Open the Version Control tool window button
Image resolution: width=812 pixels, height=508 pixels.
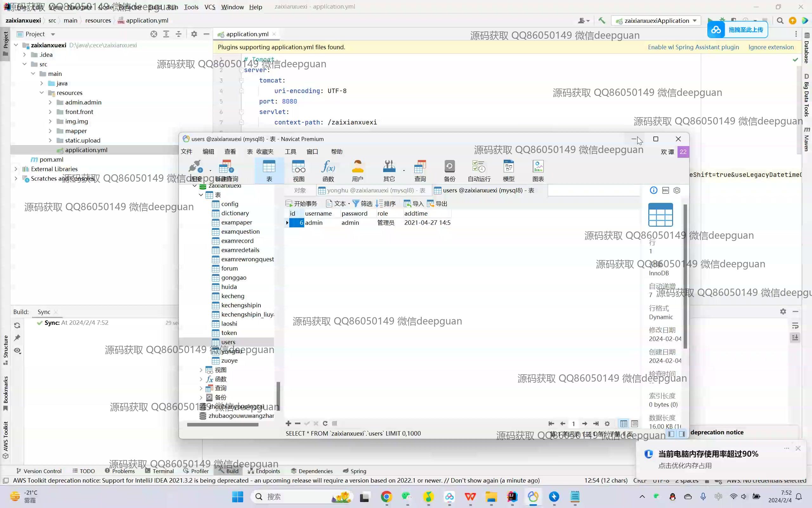point(39,471)
